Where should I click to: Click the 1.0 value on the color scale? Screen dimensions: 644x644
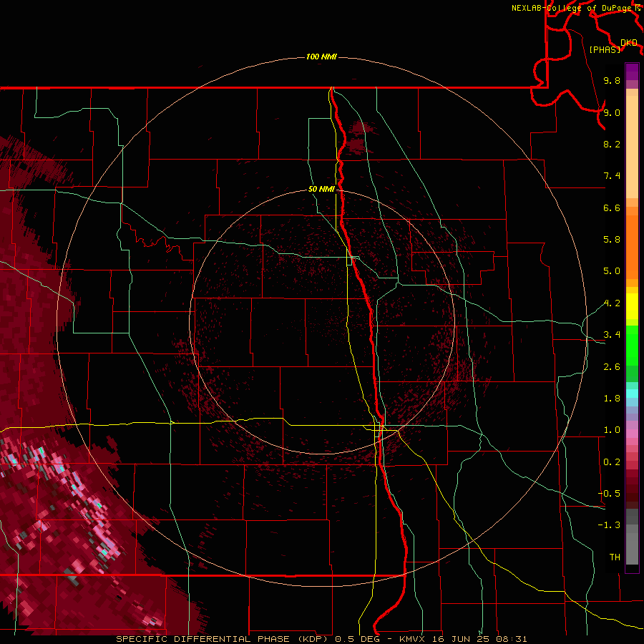click(x=612, y=430)
